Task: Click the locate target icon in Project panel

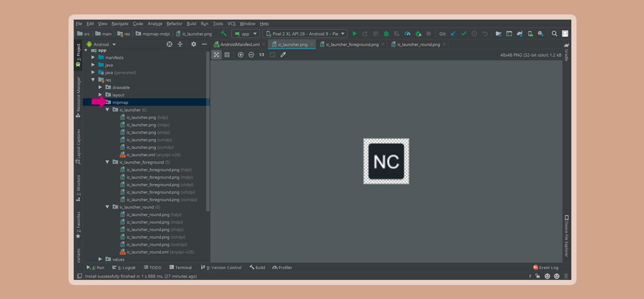Action: coord(170,44)
